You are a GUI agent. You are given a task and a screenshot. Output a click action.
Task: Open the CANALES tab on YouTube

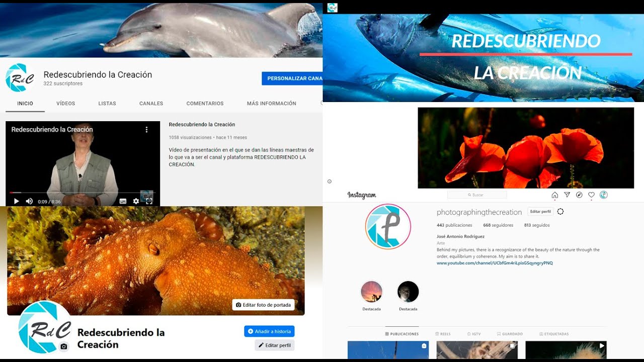pyautogui.click(x=151, y=104)
